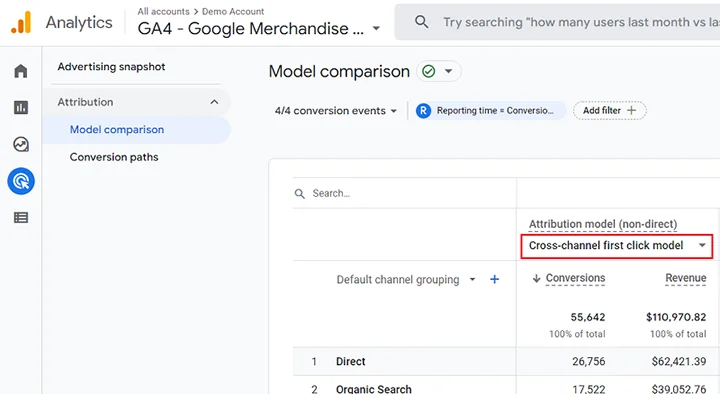720x394 pixels.
Task: Click the plus icon in Add filter
Action: (x=631, y=110)
